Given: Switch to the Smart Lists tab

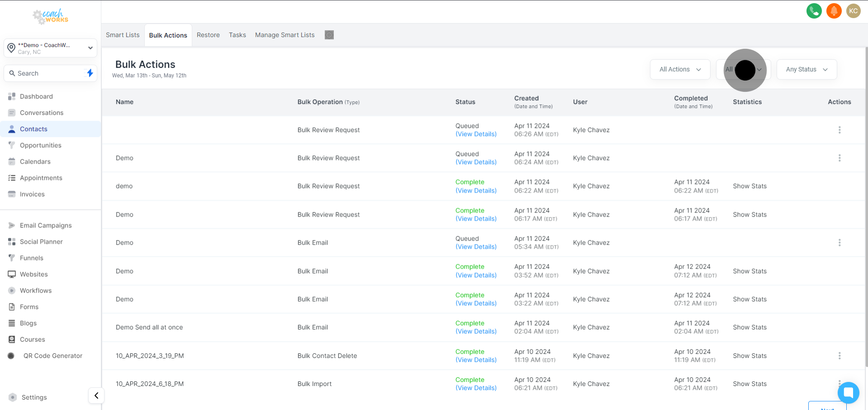Looking at the screenshot, I should click(123, 35).
